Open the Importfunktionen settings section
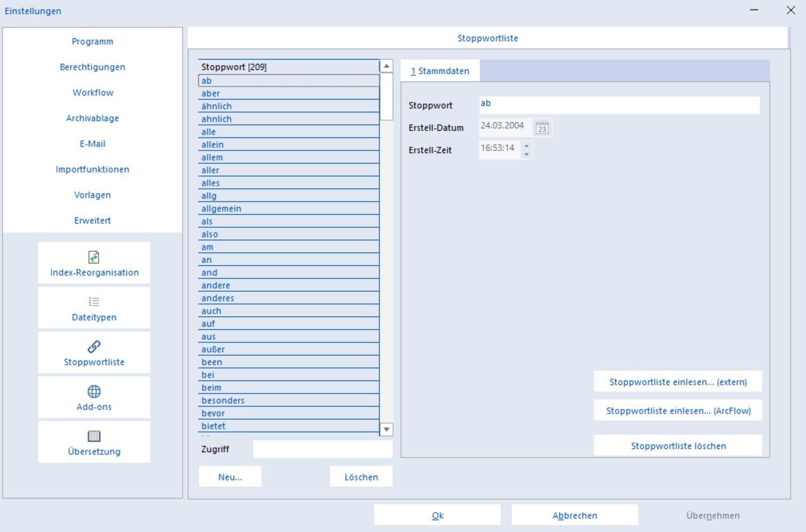Image resolution: width=806 pixels, height=532 pixels. tap(92, 170)
